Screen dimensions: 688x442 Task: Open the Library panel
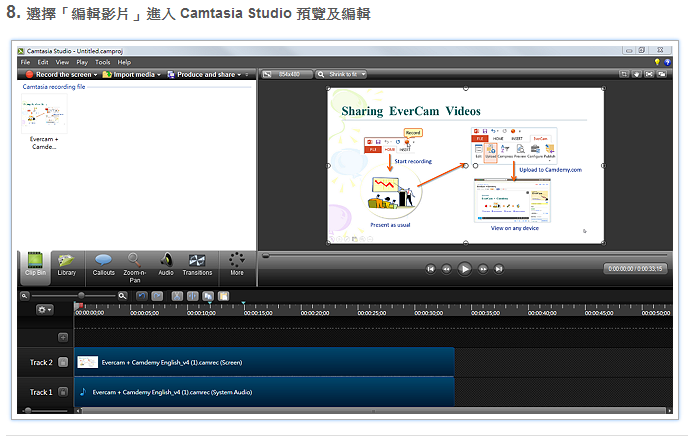[x=66, y=263]
